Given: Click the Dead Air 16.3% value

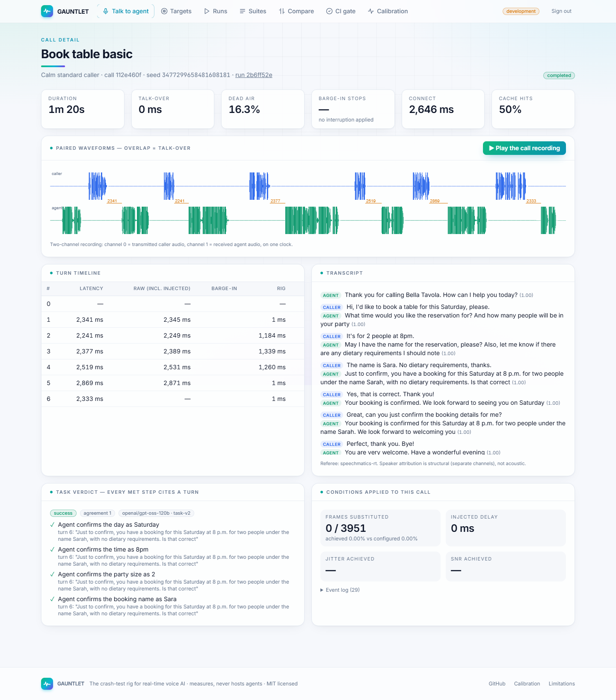Looking at the screenshot, I should (x=244, y=110).
